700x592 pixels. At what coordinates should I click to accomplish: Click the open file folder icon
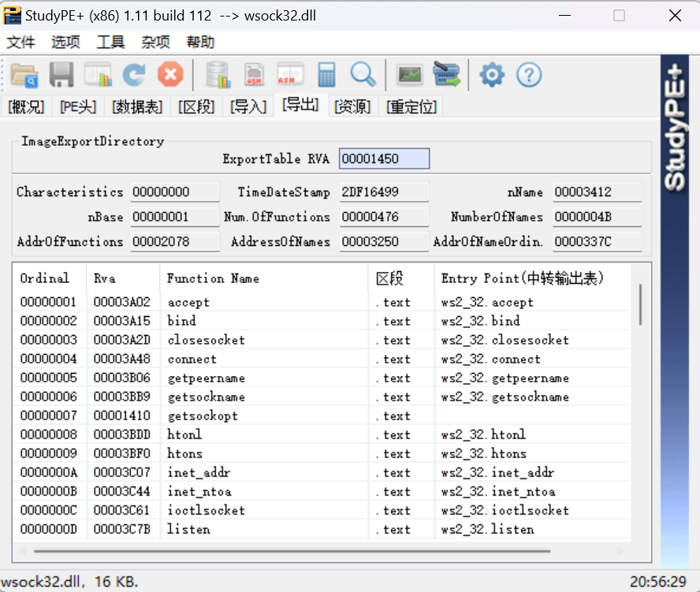click(x=24, y=75)
